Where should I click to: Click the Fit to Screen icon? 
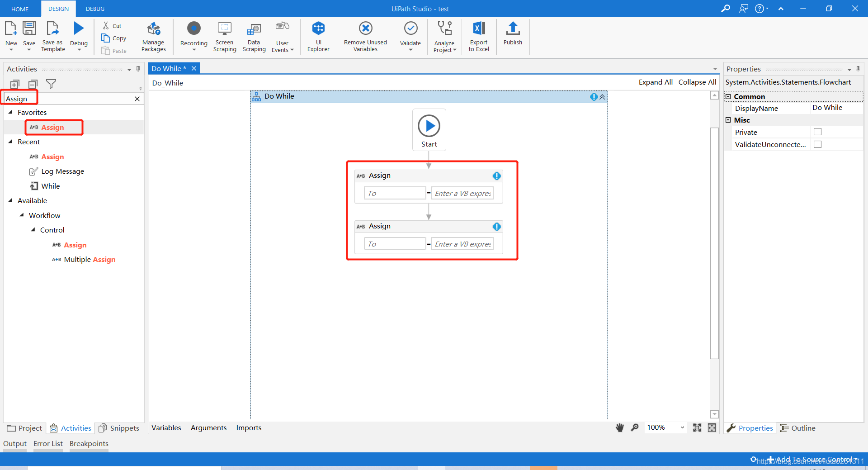click(x=697, y=427)
